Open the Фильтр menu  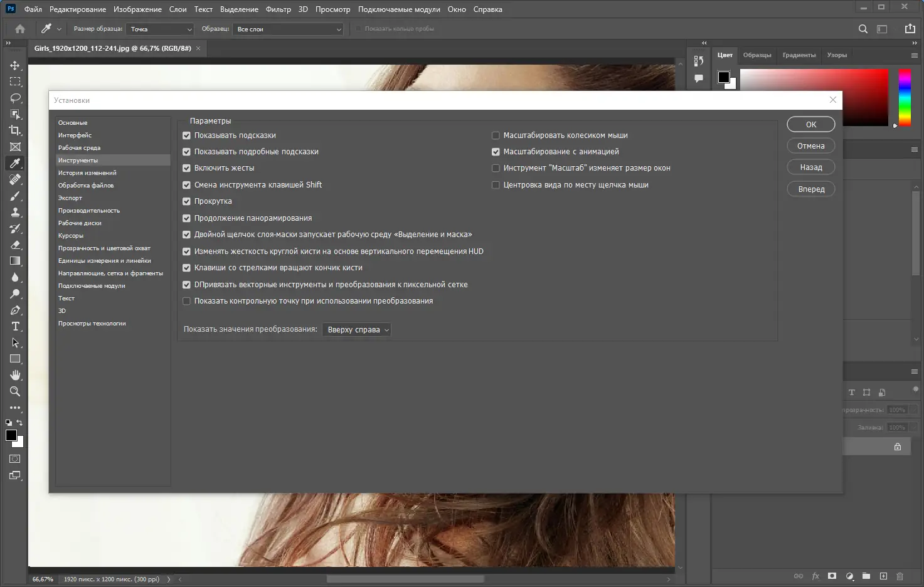click(x=278, y=9)
